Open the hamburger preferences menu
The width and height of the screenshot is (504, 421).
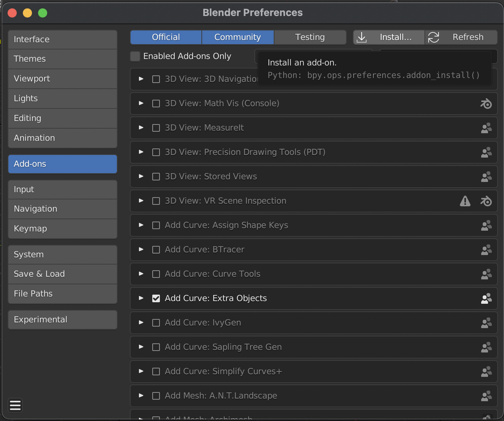pyautogui.click(x=15, y=405)
